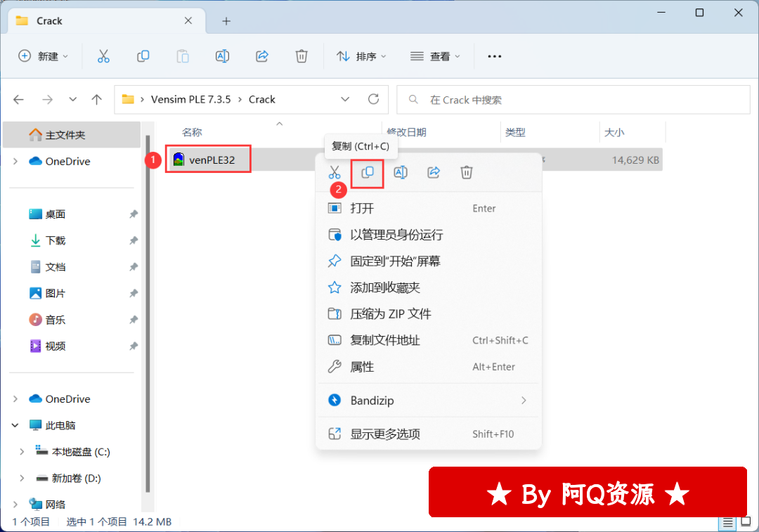This screenshot has height=532, width=759.
Task: Open 文档 in the sidebar
Action: (x=55, y=267)
